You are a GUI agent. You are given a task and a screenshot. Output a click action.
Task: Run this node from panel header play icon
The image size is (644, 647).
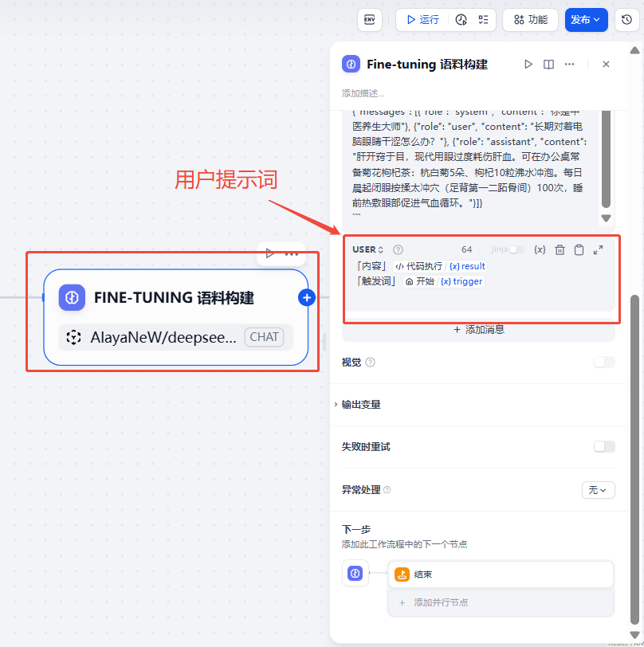(528, 65)
